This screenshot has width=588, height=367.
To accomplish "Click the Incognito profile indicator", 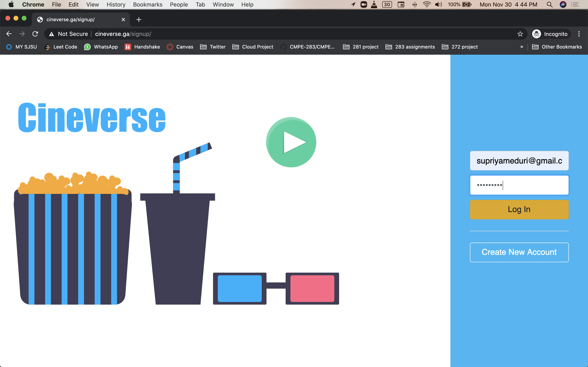I will pos(550,34).
